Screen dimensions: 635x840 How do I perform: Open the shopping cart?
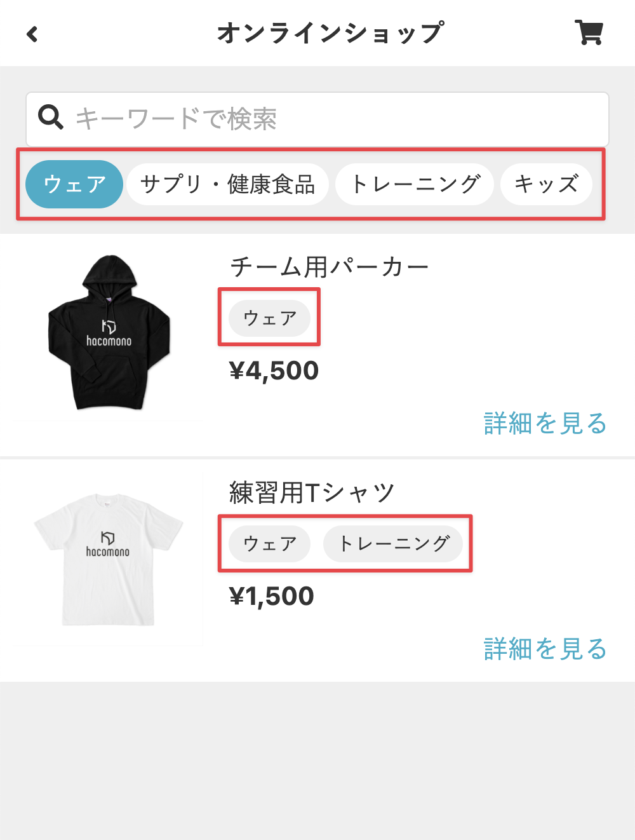589,32
